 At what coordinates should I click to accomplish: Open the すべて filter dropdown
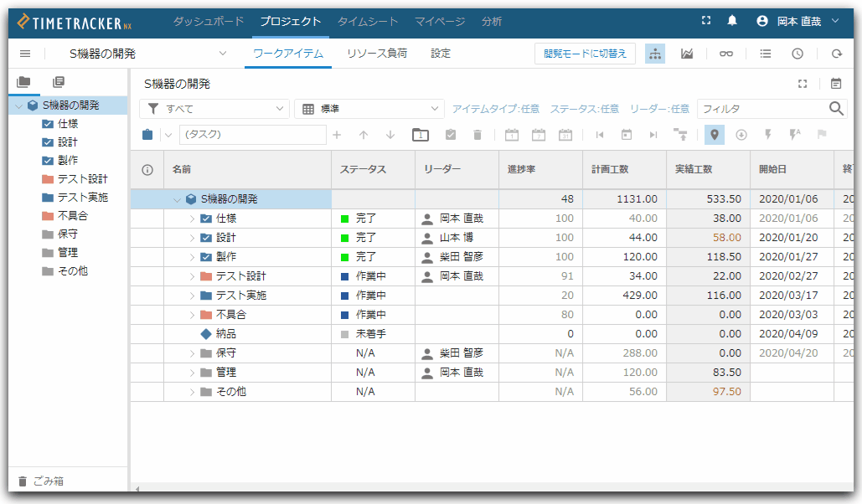click(x=280, y=109)
